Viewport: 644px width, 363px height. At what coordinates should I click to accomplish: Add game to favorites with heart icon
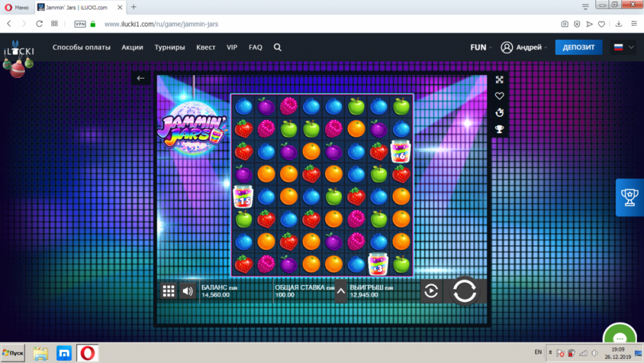(499, 96)
